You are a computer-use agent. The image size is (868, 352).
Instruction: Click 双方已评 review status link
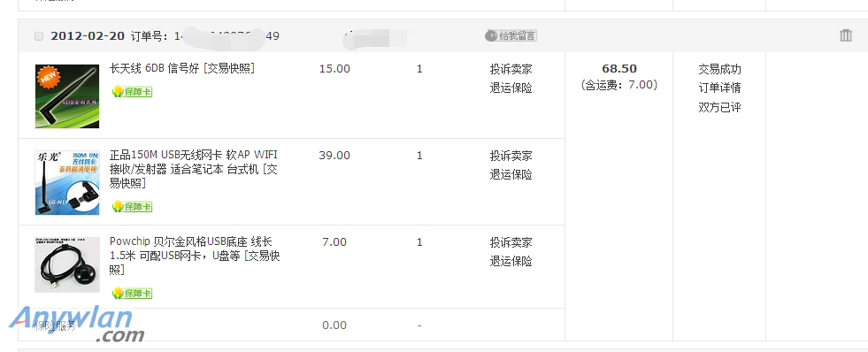(719, 107)
